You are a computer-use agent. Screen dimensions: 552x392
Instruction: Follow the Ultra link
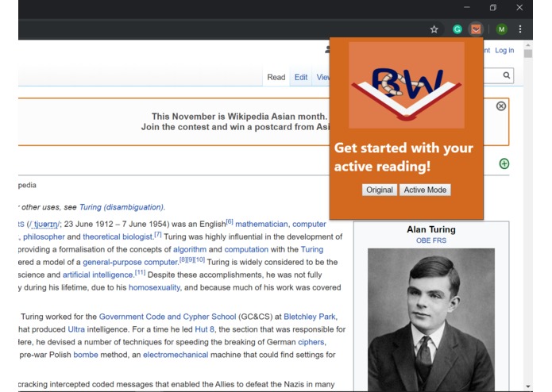coord(76,329)
